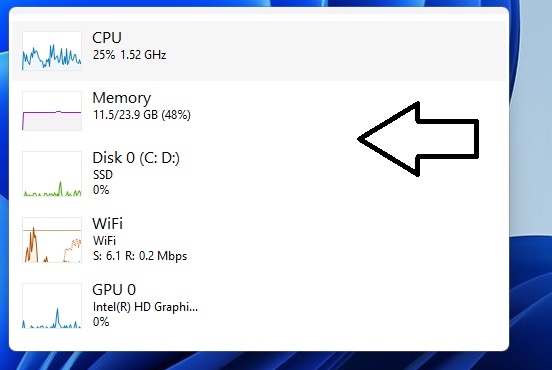Open the purple Memory usage graph
Image resolution: width=552 pixels, height=370 pixels.
52,111
